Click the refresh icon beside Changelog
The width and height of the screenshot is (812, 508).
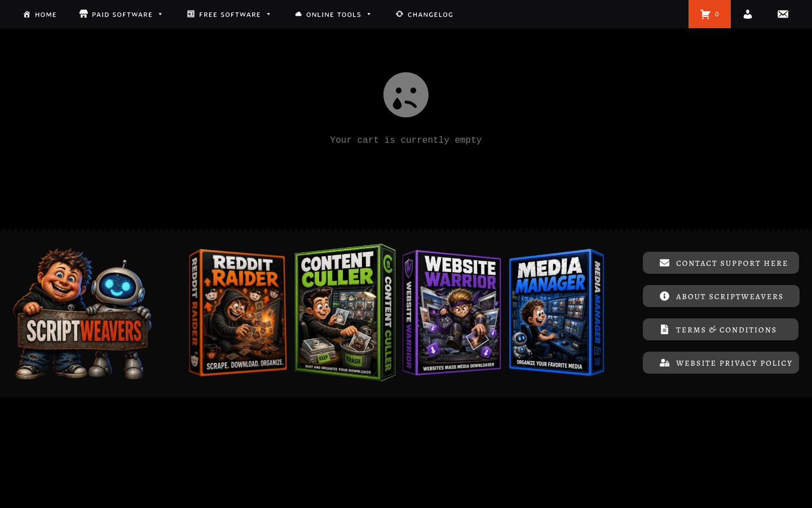(x=399, y=14)
